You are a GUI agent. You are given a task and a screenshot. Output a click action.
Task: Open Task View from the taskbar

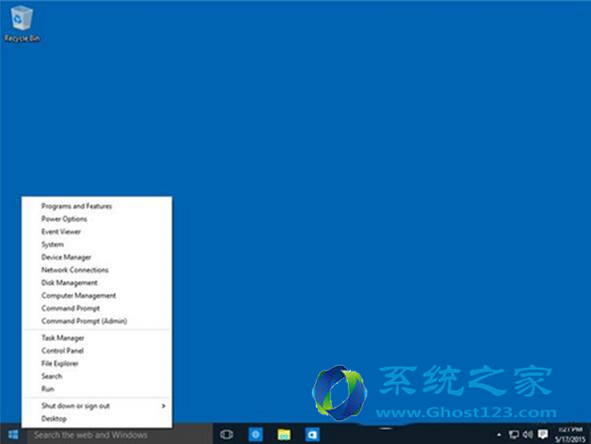point(226,435)
